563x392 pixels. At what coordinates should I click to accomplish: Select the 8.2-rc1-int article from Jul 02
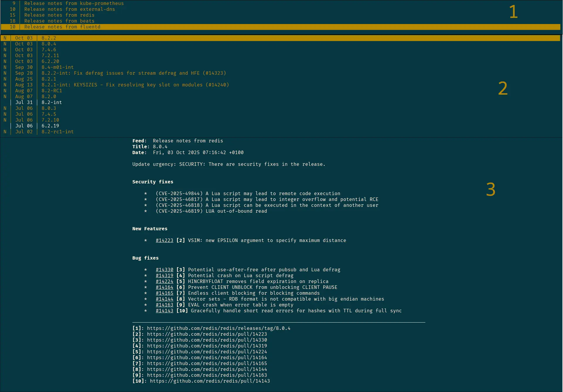coord(57,132)
